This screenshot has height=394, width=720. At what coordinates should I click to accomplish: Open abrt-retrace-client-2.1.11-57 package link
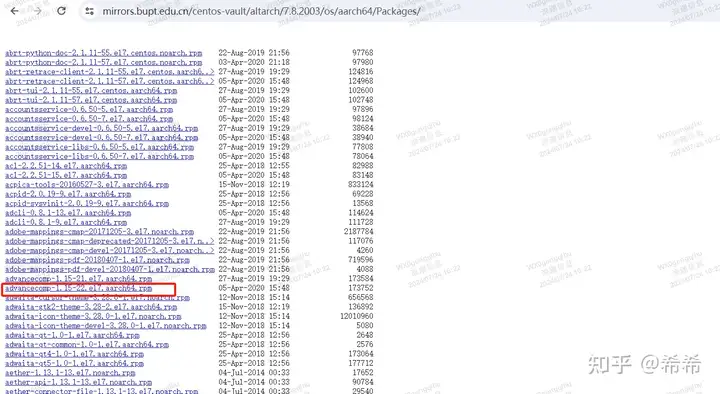pyautogui.click(x=110, y=81)
